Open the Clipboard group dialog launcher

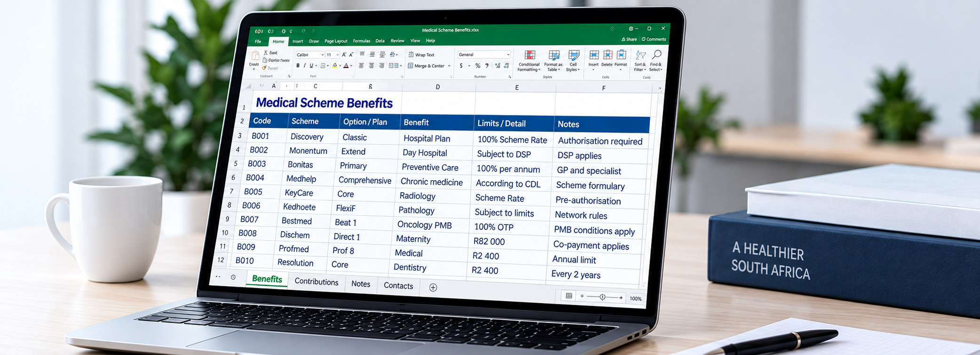pyautogui.click(x=289, y=76)
